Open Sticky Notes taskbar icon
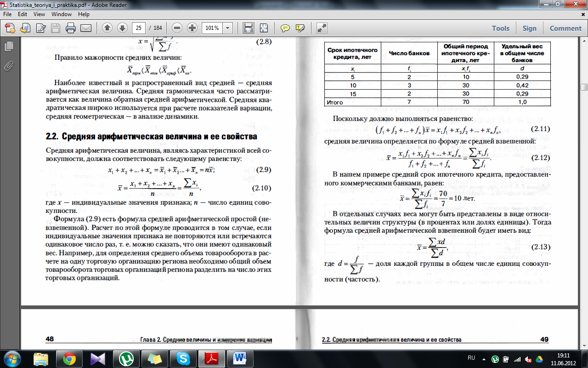 (154, 358)
